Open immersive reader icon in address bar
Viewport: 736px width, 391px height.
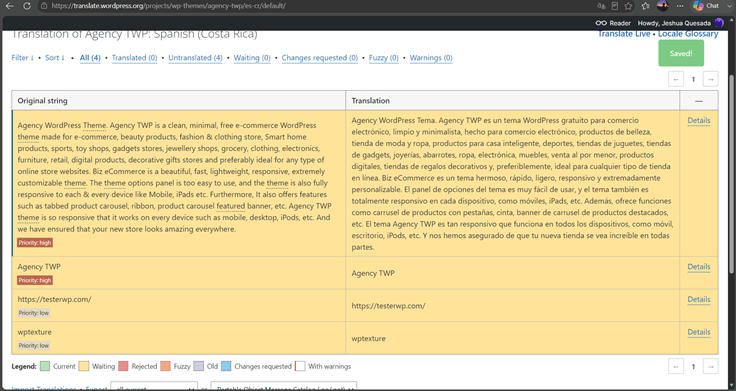pyautogui.click(x=615, y=6)
